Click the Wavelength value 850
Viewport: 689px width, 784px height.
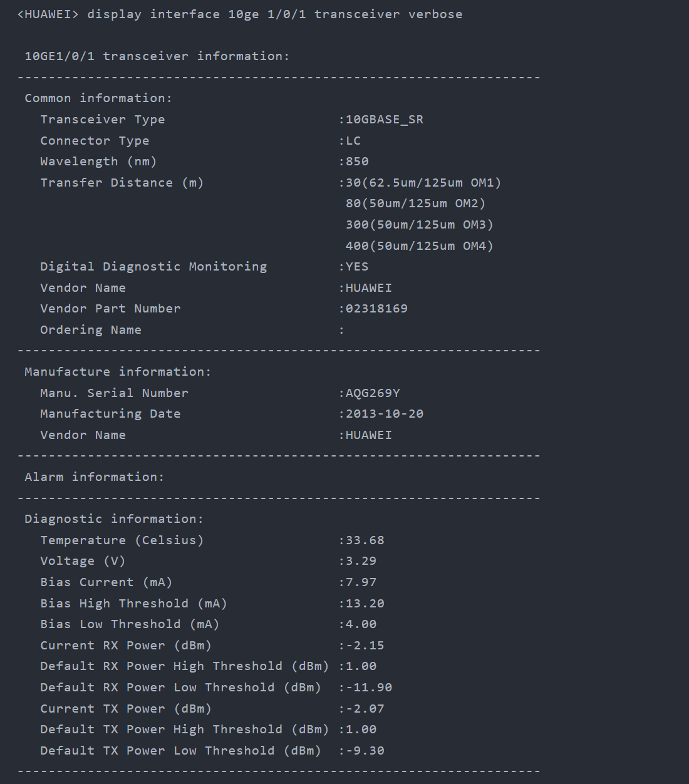[357, 162]
